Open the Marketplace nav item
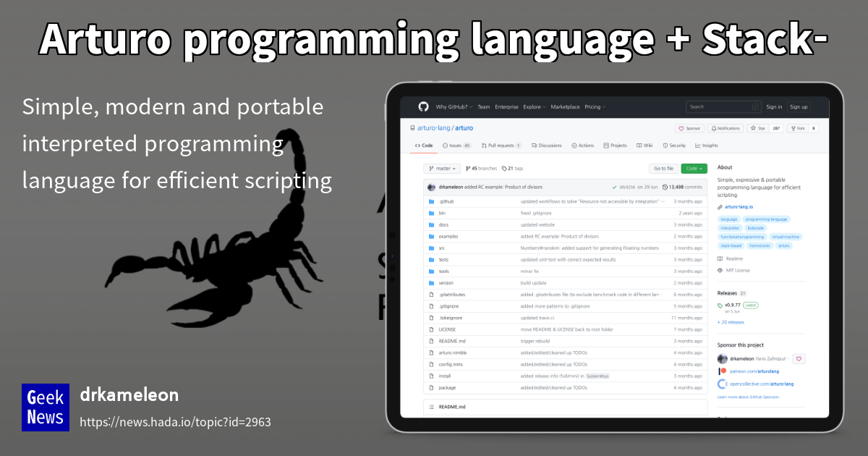This screenshot has height=456, width=868. [565, 107]
